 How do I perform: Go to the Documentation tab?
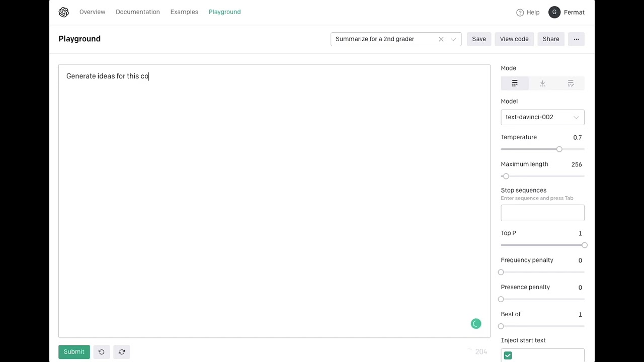point(138,12)
